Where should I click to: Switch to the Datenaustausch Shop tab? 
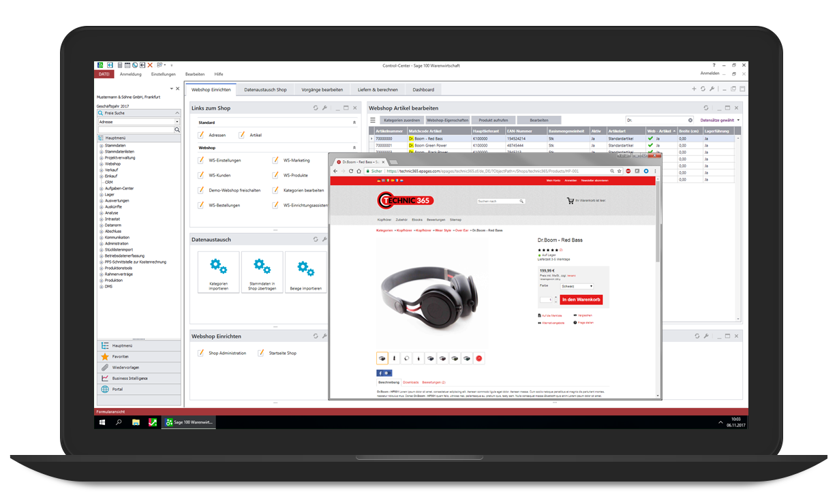[265, 89]
